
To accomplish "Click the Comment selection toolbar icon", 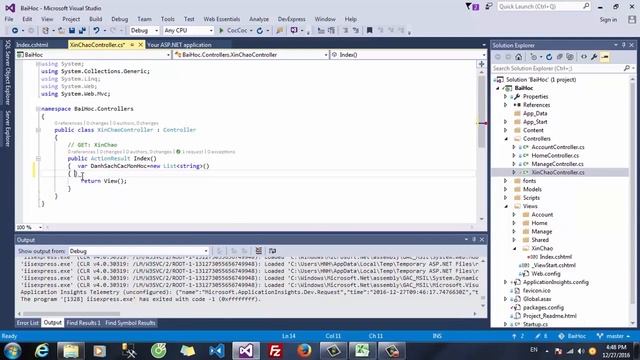I will pyautogui.click(x=346, y=31).
